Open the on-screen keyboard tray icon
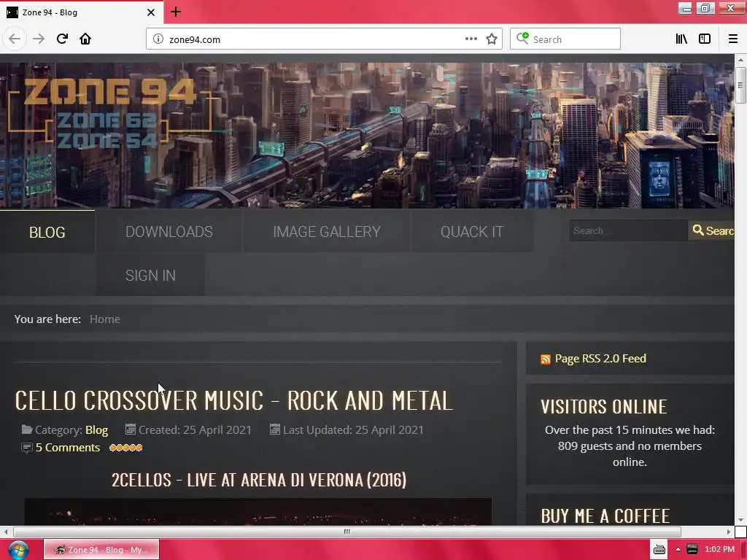The image size is (747, 560). pos(659,550)
